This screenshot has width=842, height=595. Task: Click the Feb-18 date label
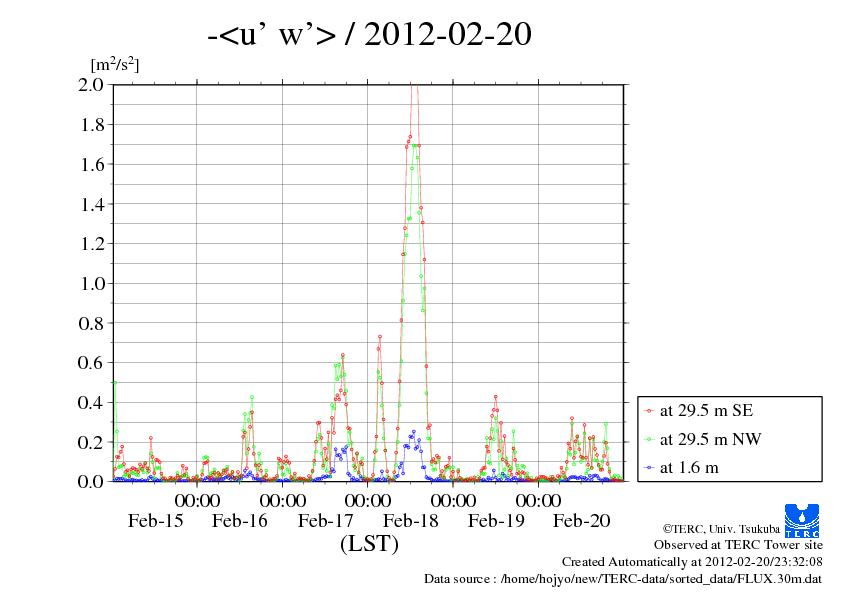(x=410, y=520)
